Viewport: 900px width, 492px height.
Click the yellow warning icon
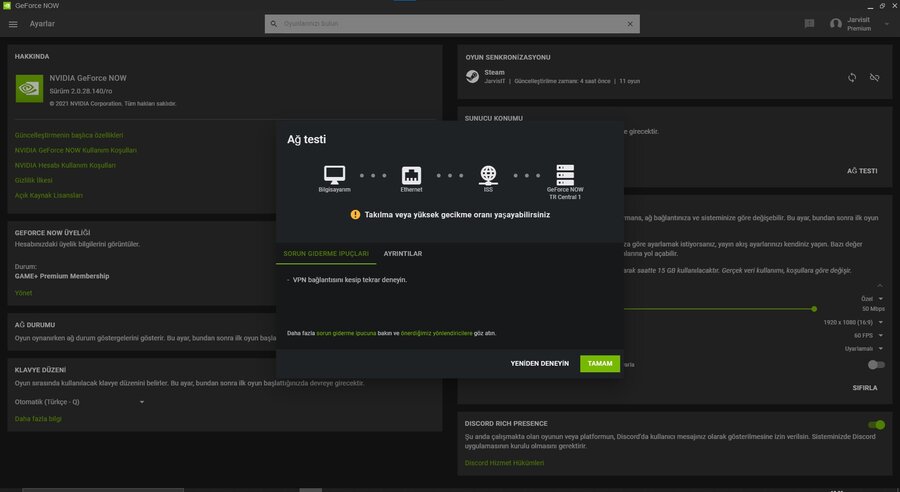[355, 215]
